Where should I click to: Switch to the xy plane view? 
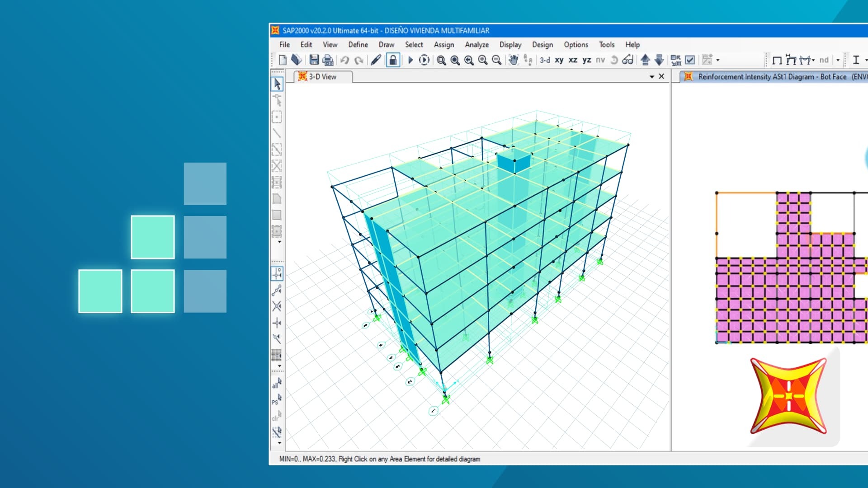559,60
